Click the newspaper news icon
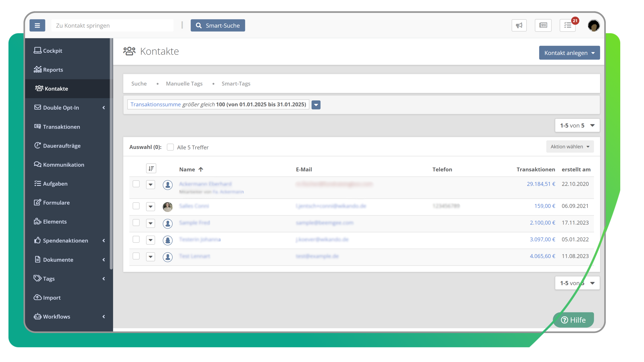This screenshot has width=644, height=362. click(543, 25)
